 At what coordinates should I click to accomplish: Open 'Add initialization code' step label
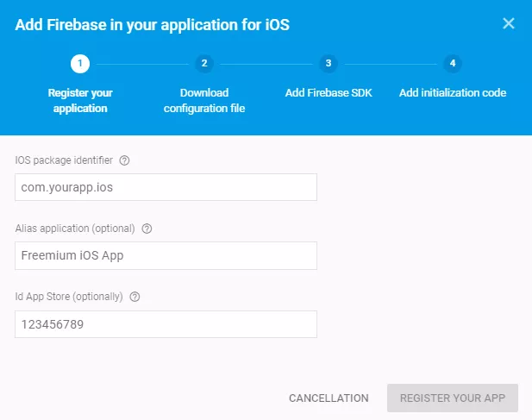[453, 92]
